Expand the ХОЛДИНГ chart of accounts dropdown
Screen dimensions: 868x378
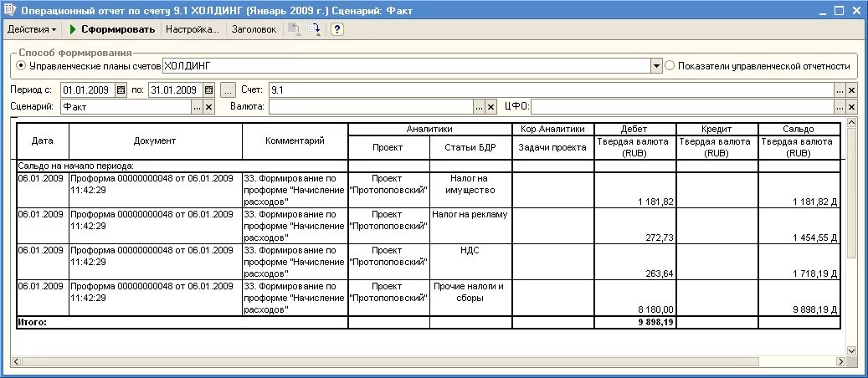coord(656,66)
